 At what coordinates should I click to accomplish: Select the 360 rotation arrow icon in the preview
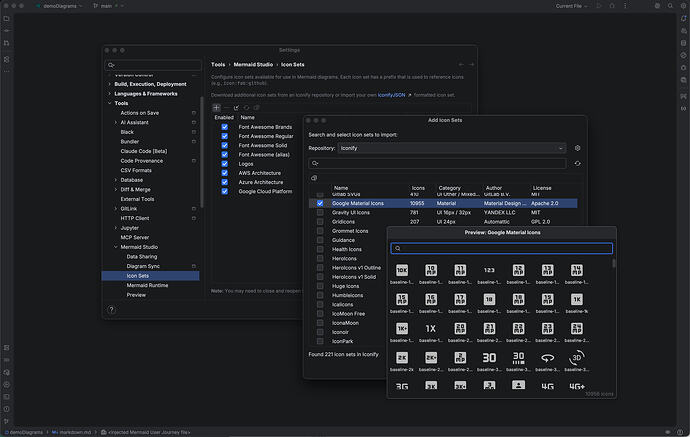[547, 358]
